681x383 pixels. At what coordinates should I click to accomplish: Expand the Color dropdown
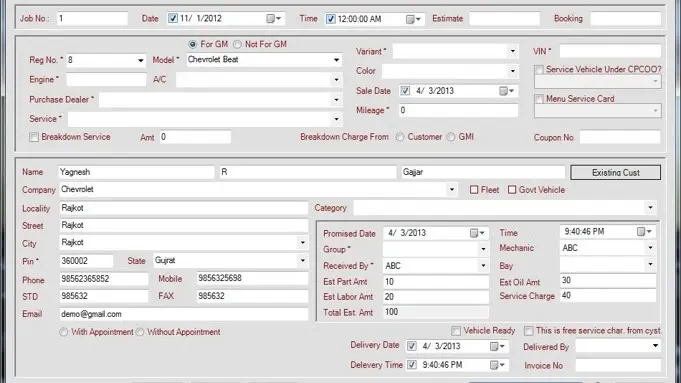(513, 71)
